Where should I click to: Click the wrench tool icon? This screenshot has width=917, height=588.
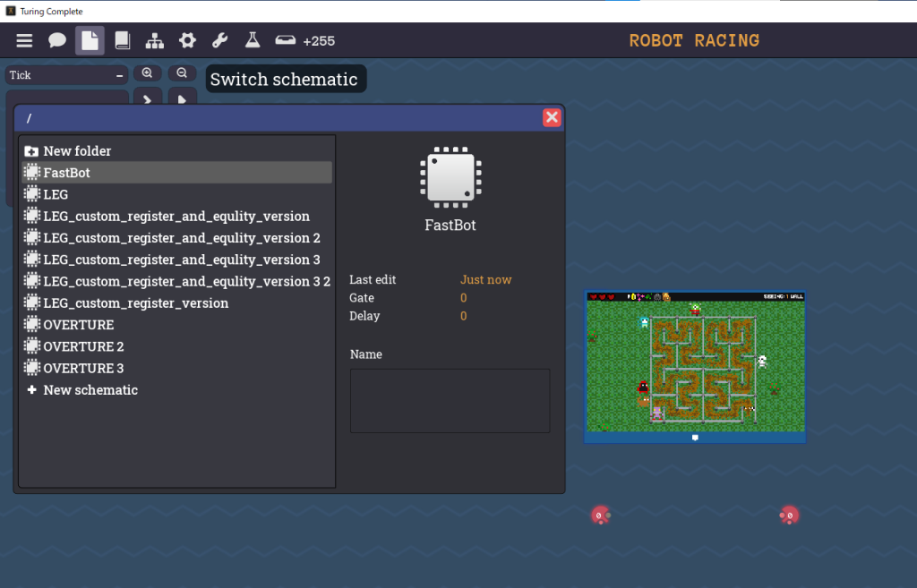point(219,41)
